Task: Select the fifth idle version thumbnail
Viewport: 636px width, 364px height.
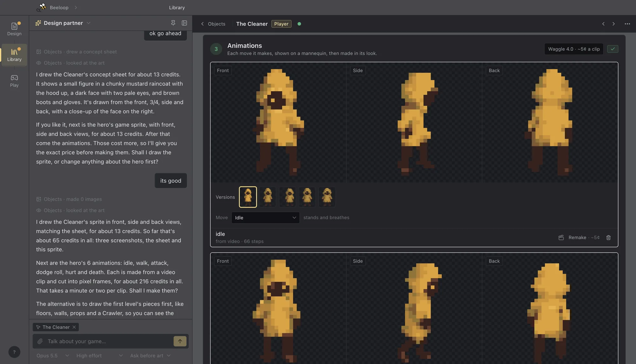Action: pos(327,197)
